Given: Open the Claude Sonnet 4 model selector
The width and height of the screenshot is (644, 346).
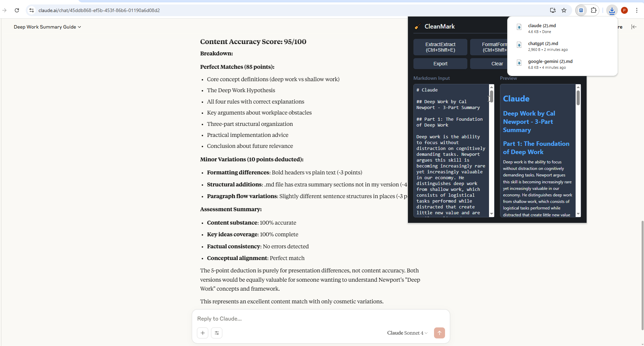Looking at the screenshot, I should click(408, 333).
